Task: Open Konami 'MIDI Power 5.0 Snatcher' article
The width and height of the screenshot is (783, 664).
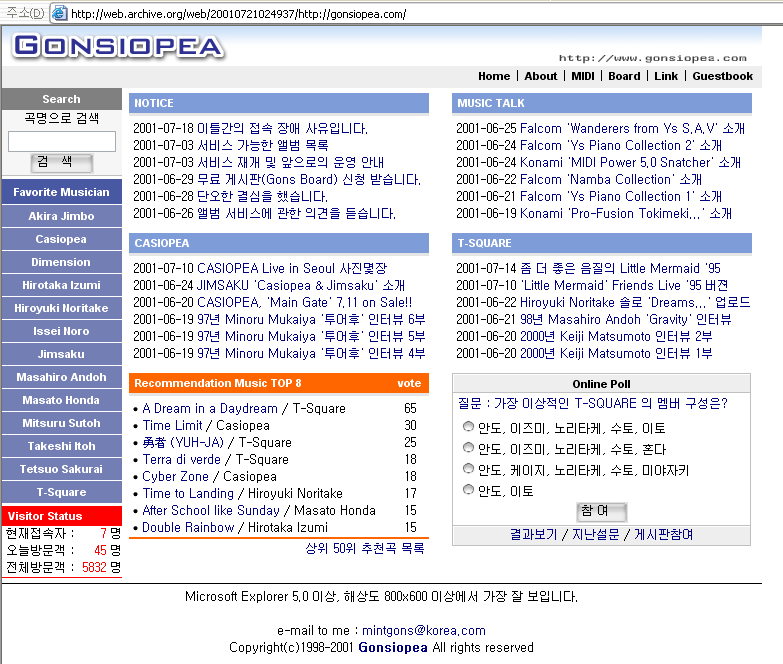Action: point(630,163)
